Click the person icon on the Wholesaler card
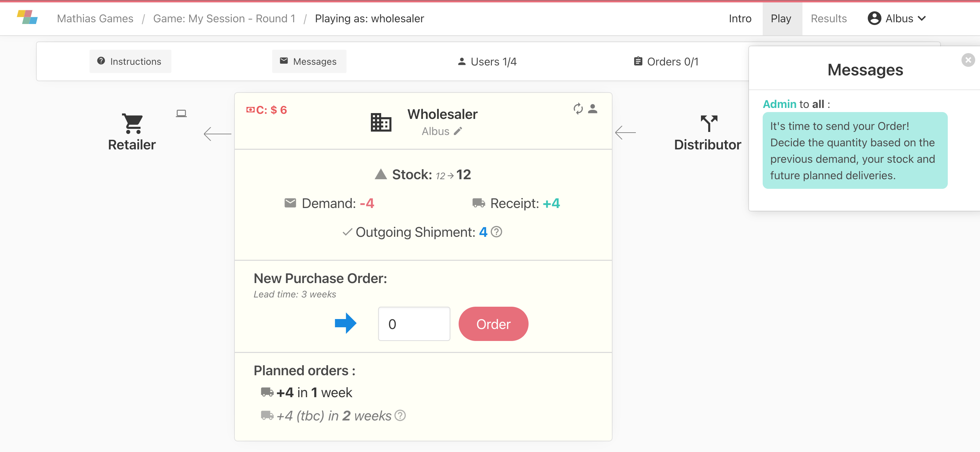The width and height of the screenshot is (980, 452). tap(593, 109)
